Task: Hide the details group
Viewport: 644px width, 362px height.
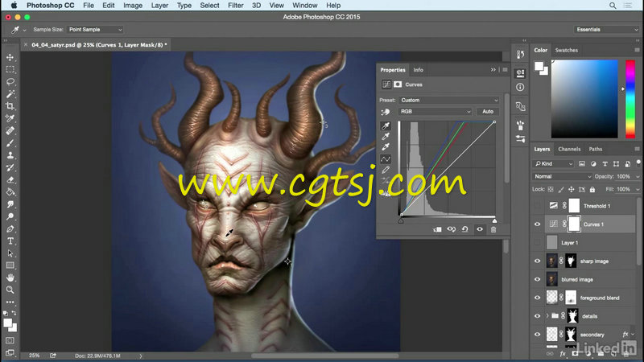Action: click(537, 316)
